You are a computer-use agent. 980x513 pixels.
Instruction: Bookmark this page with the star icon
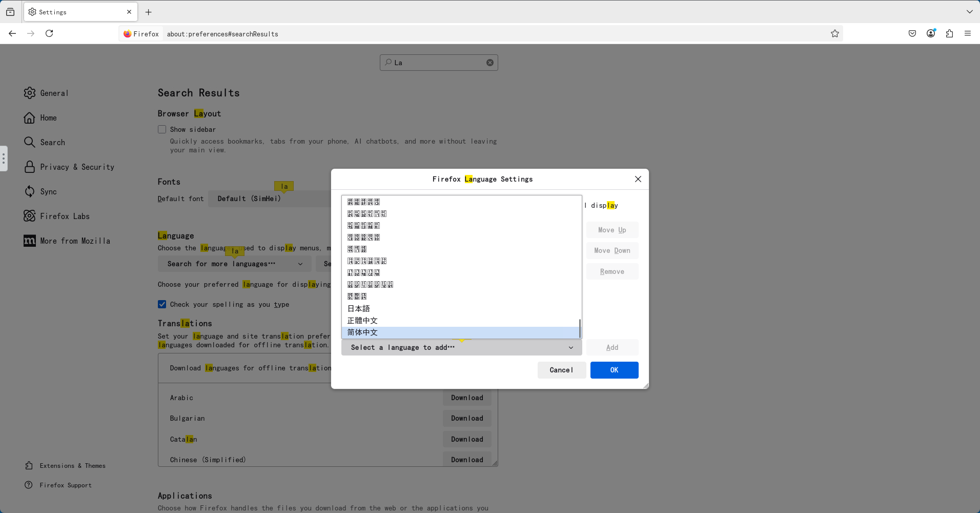coord(835,33)
